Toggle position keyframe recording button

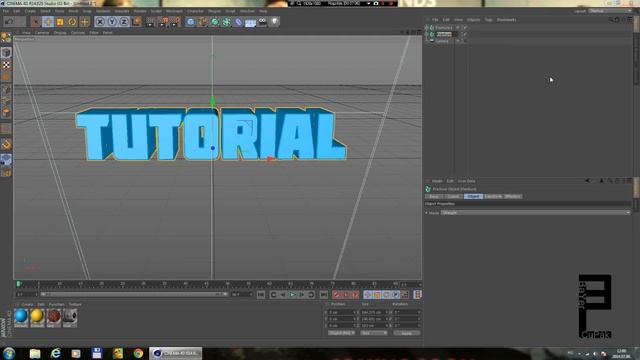[368, 295]
